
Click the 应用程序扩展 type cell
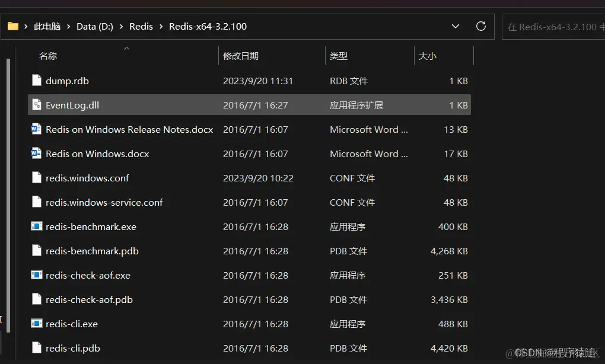356,106
